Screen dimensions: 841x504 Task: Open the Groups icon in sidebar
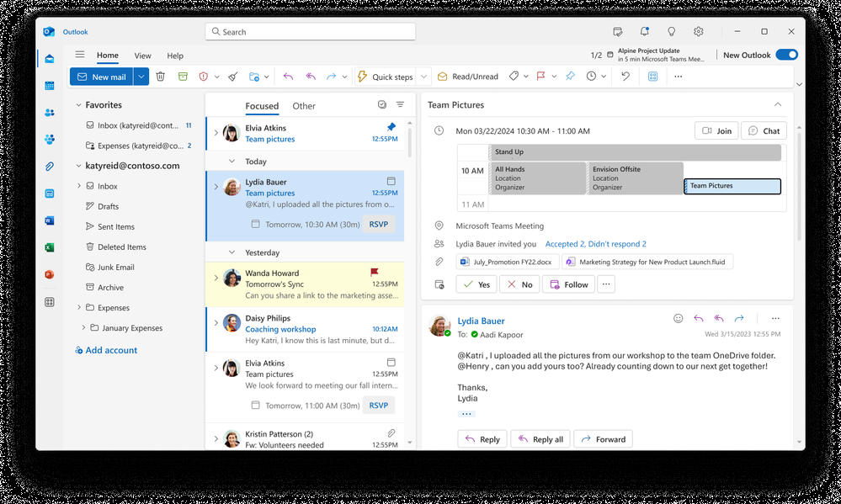click(50, 140)
